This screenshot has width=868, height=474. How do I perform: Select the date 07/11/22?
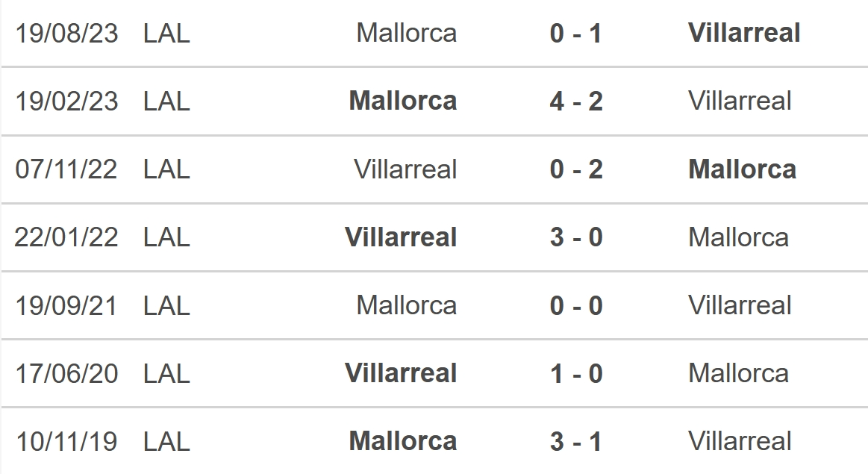pyautogui.click(x=66, y=169)
